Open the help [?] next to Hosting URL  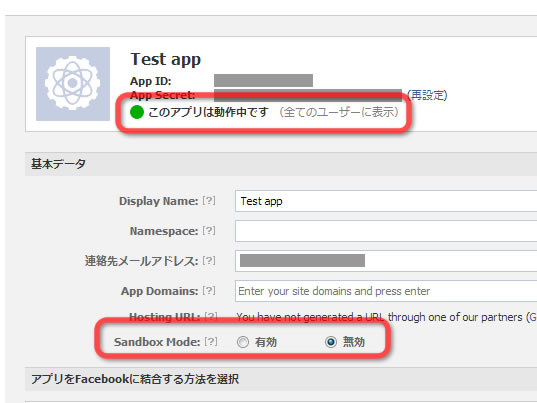point(211,316)
